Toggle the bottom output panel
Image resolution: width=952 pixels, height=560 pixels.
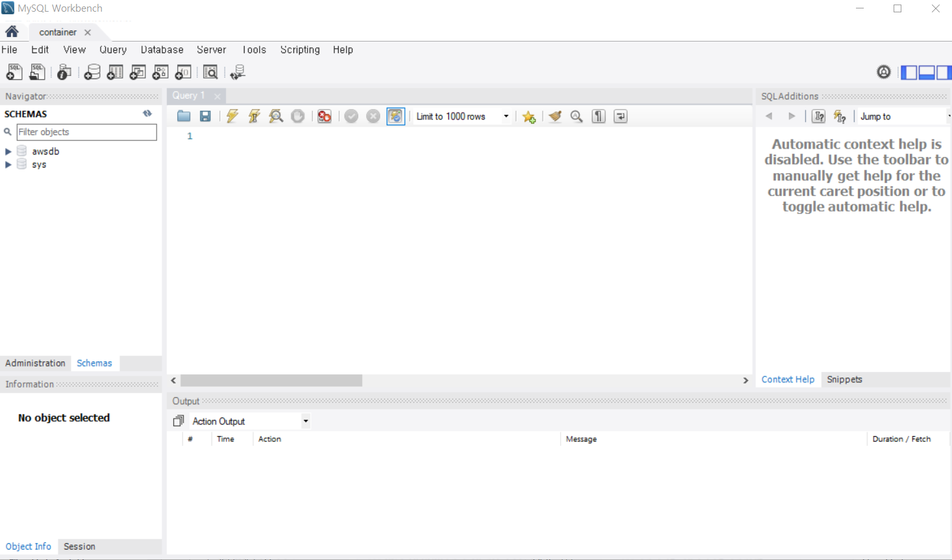pos(927,72)
